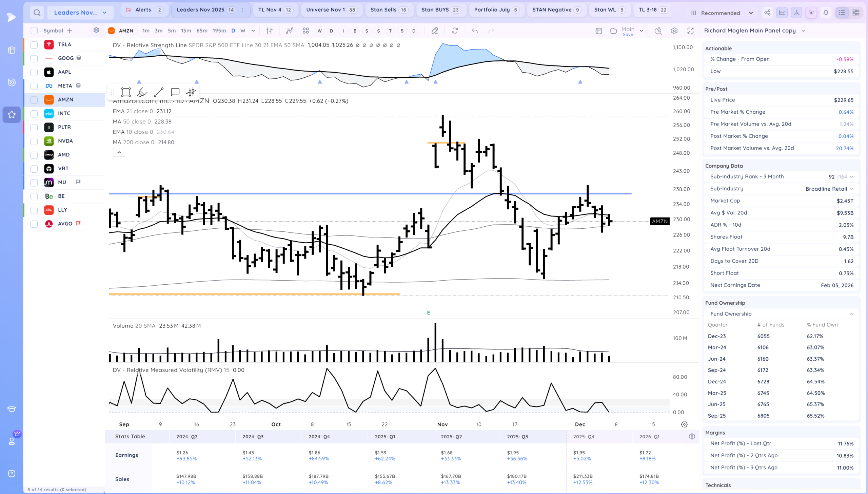Open the alerts bell icon

point(826,13)
